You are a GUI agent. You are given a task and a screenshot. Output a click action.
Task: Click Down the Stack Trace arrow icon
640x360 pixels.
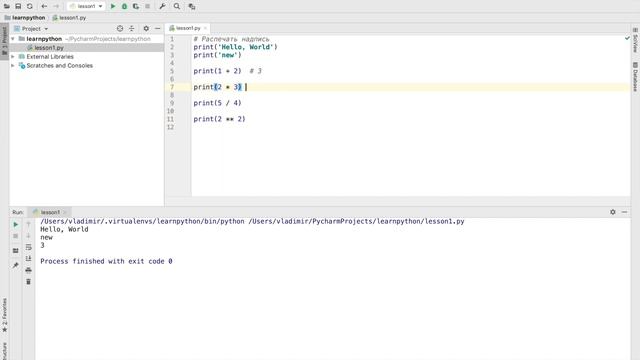29,236
